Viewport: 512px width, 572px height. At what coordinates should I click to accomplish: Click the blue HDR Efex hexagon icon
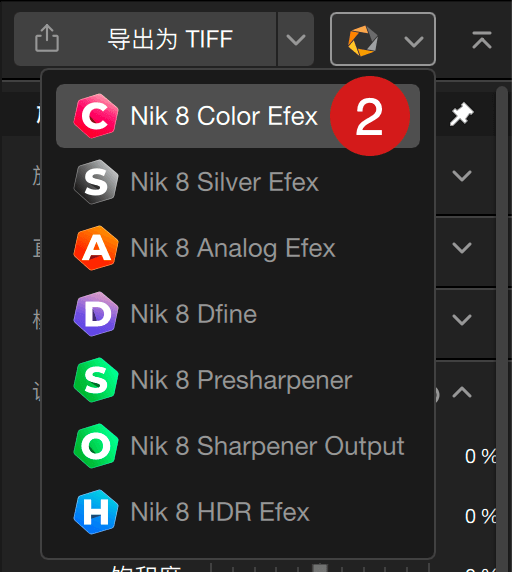96,512
